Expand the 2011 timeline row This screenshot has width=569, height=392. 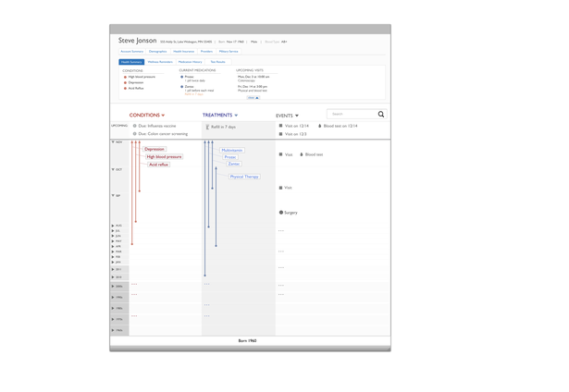113,269
